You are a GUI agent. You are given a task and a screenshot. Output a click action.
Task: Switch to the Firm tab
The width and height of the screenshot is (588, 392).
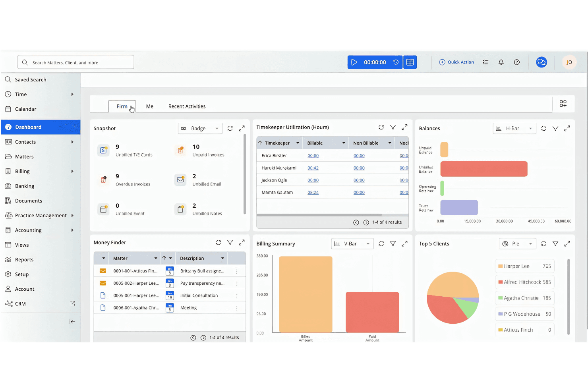(122, 106)
